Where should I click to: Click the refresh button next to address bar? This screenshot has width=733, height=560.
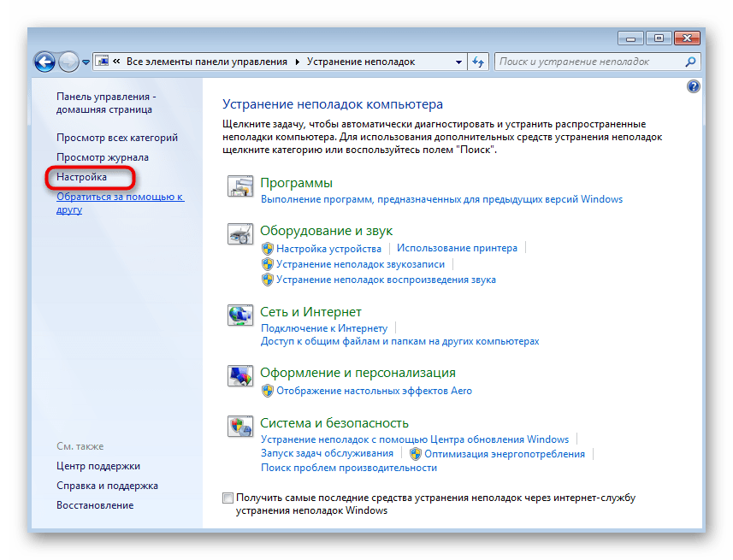(478, 62)
